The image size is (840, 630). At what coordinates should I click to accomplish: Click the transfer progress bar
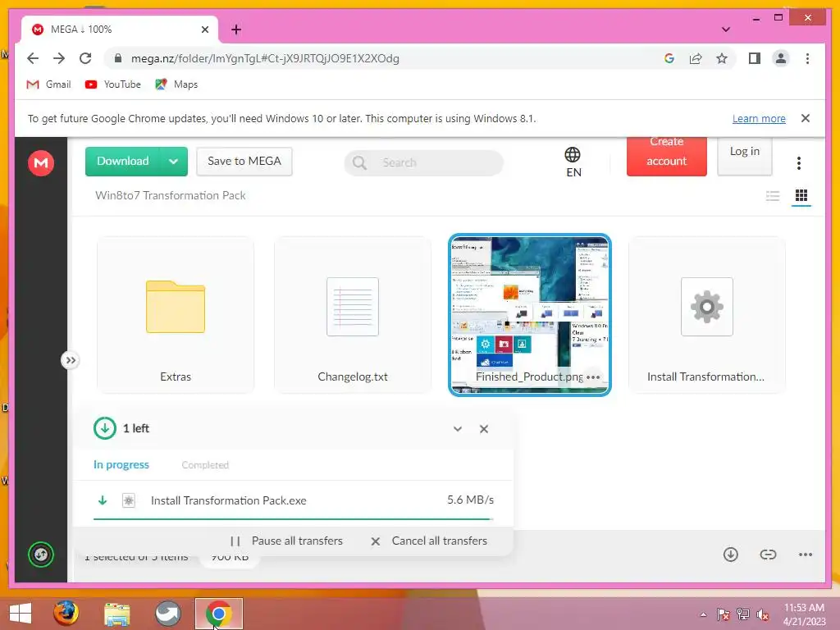[293, 519]
